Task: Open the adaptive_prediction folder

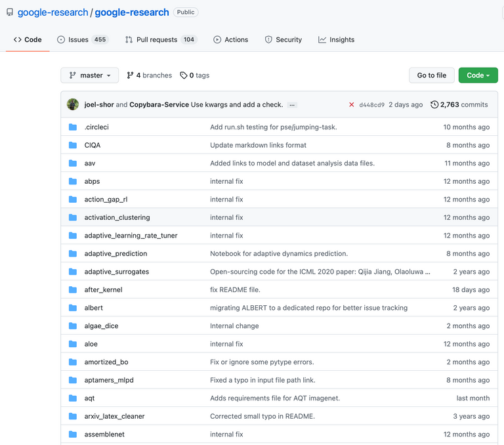Action: point(115,253)
